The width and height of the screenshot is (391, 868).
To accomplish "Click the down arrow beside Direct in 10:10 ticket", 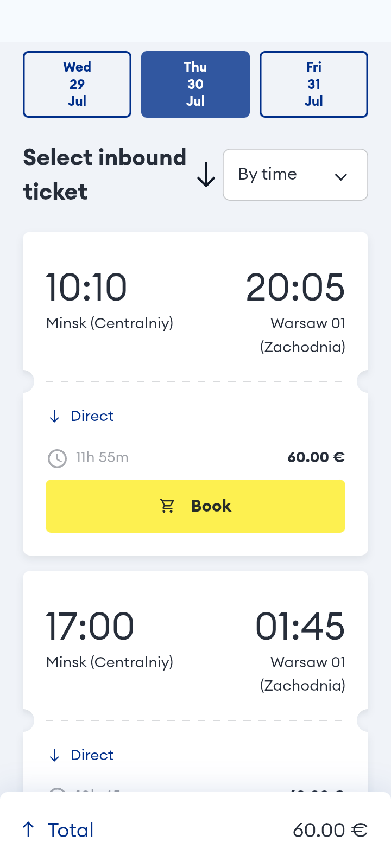I will 54,416.
